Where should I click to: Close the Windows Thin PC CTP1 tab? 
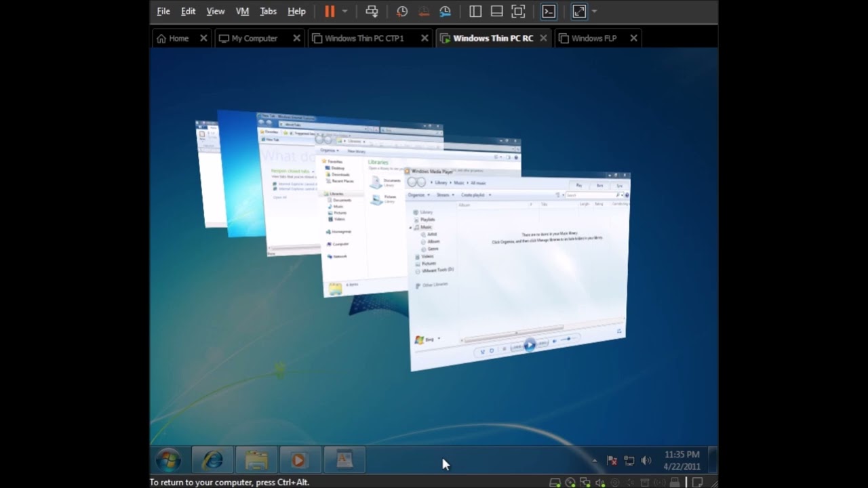pyautogui.click(x=425, y=39)
